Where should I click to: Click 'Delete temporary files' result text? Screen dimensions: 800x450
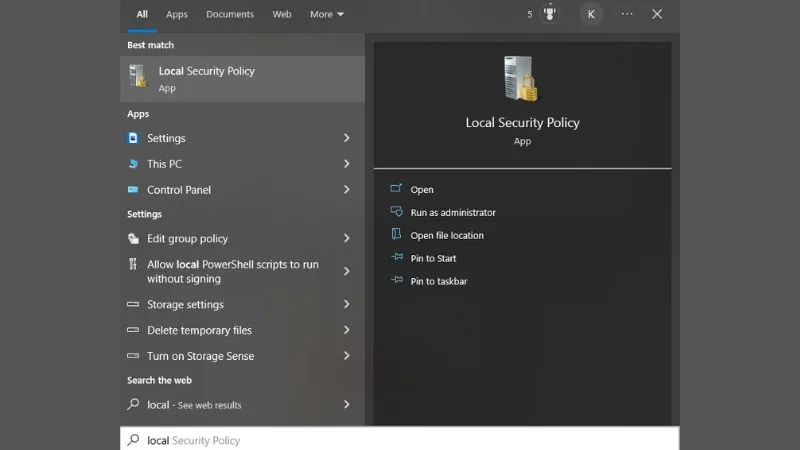click(x=199, y=330)
